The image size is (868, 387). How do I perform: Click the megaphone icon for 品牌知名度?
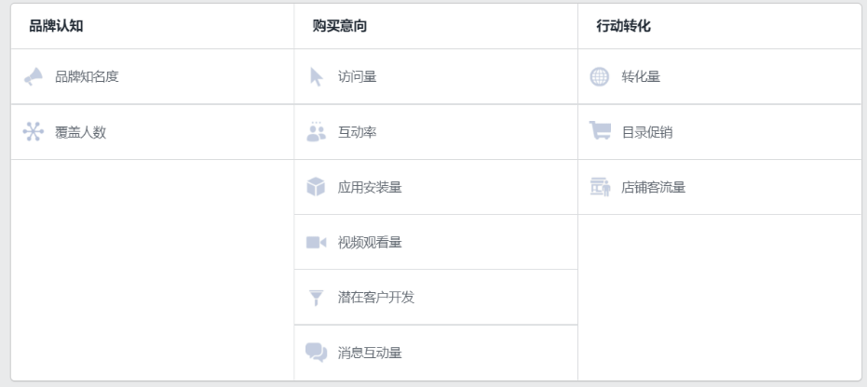pyautogui.click(x=34, y=76)
